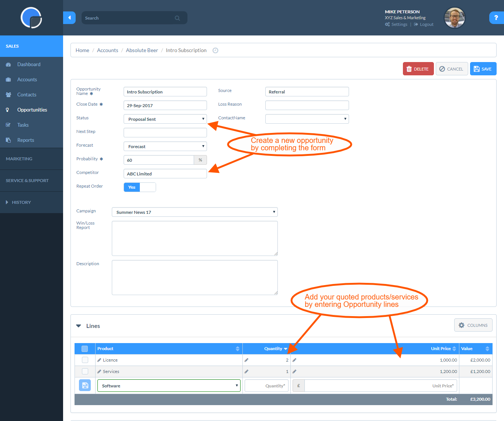Click Mike Peterson profile photo
Viewport: 504px width, 421px height.
455,18
